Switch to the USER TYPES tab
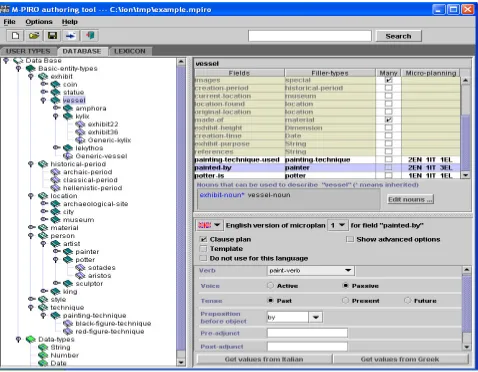The height and width of the screenshot is (372, 478). click(x=28, y=51)
